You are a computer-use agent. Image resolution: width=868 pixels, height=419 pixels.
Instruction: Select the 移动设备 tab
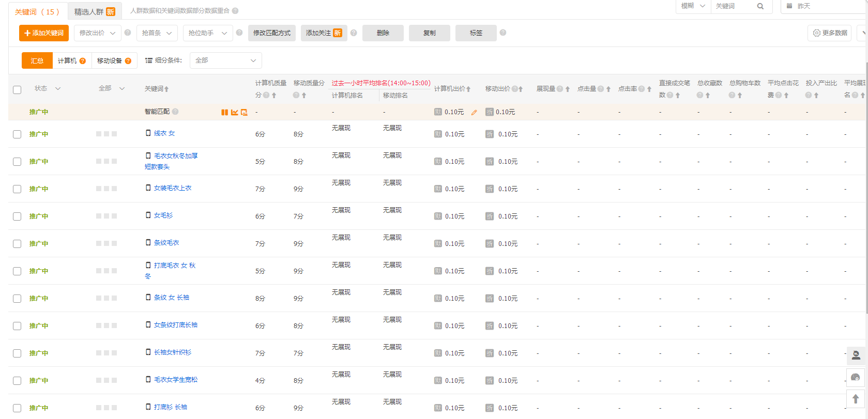(x=114, y=60)
